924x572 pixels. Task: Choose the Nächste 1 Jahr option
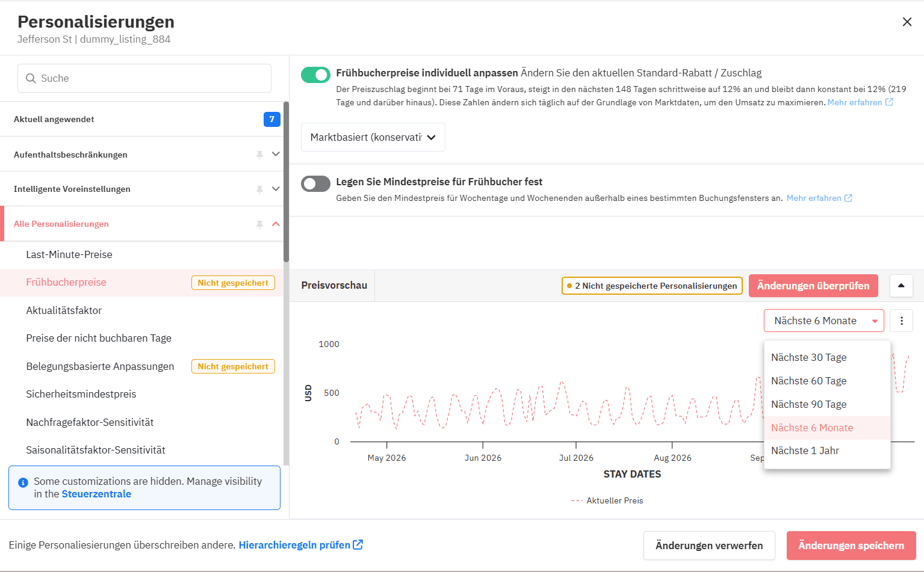pyautogui.click(x=805, y=451)
